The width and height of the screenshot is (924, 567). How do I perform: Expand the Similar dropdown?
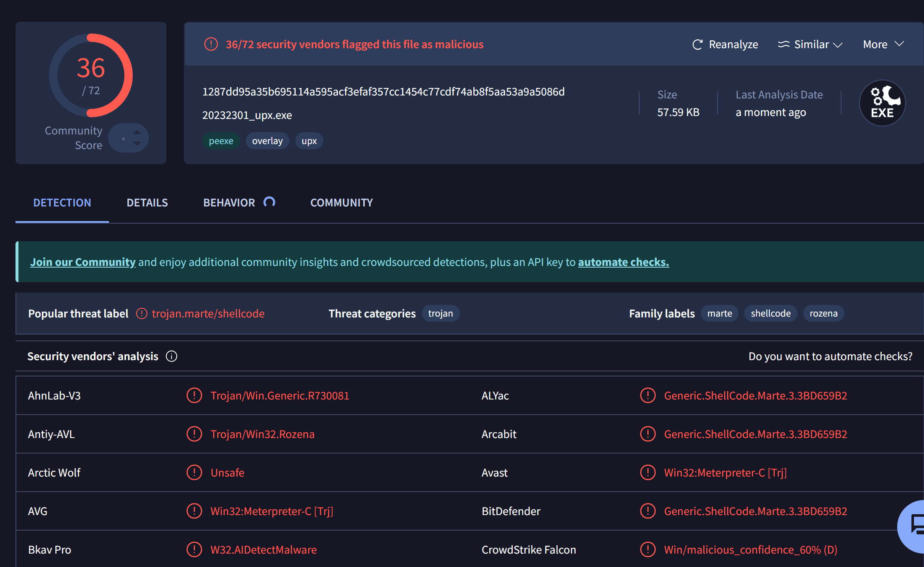point(837,45)
